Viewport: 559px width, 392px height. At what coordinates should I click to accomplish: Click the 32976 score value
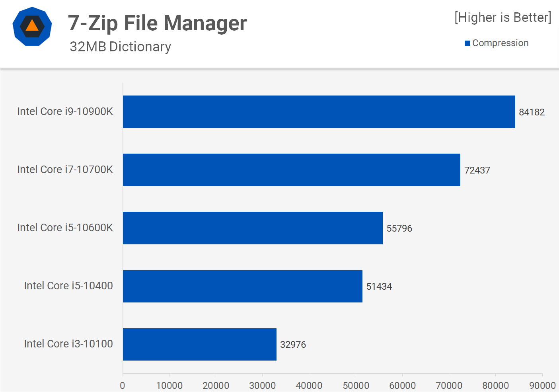[x=293, y=345]
